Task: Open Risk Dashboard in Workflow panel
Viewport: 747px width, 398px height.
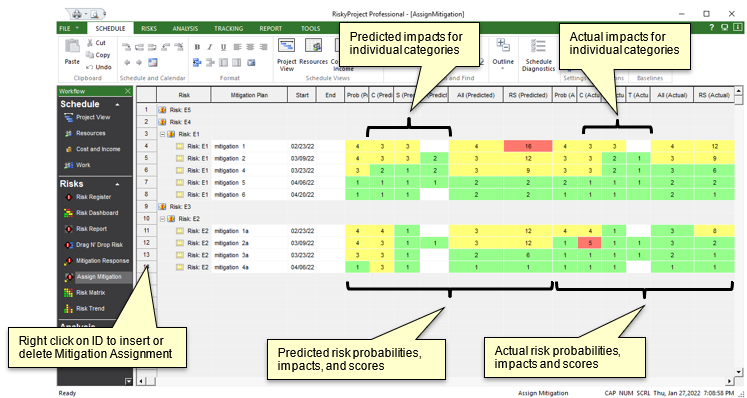Action: point(91,213)
